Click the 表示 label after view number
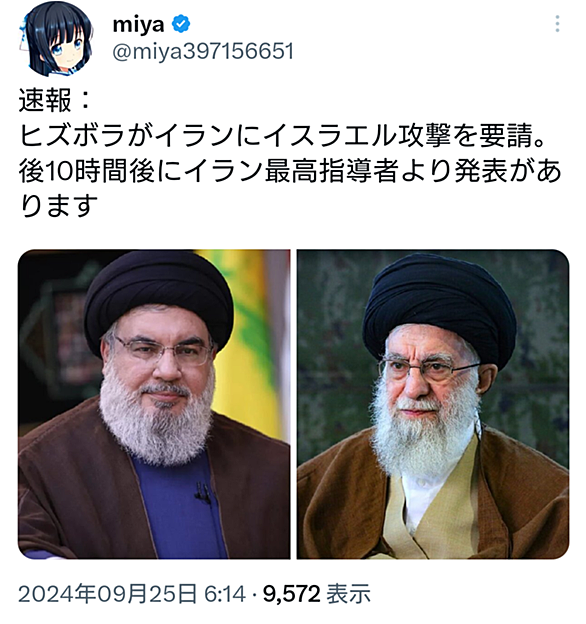 coord(348,594)
